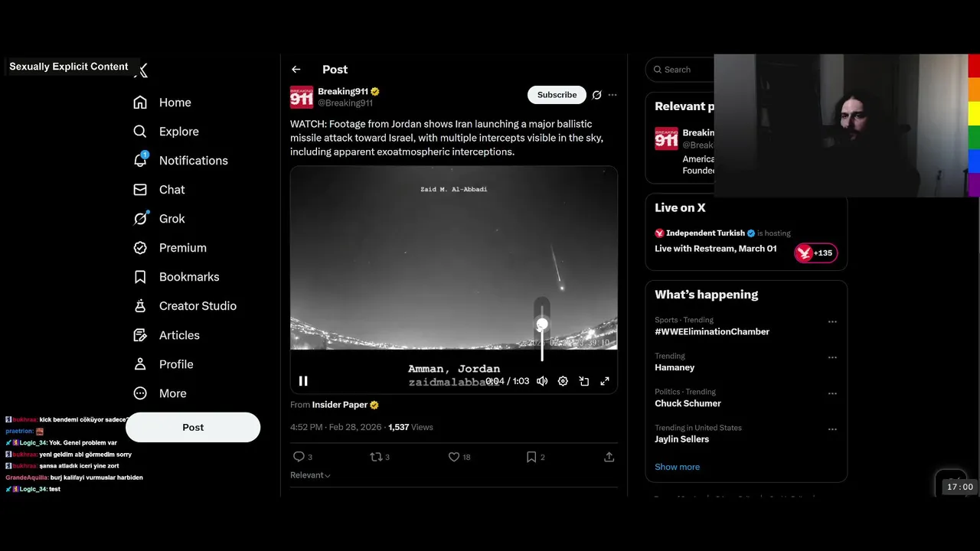Open Chat in the sidebar

[x=159, y=190]
